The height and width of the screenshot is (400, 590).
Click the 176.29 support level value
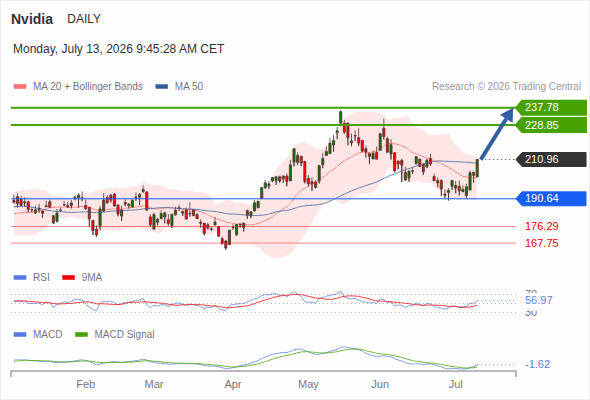(x=542, y=227)
